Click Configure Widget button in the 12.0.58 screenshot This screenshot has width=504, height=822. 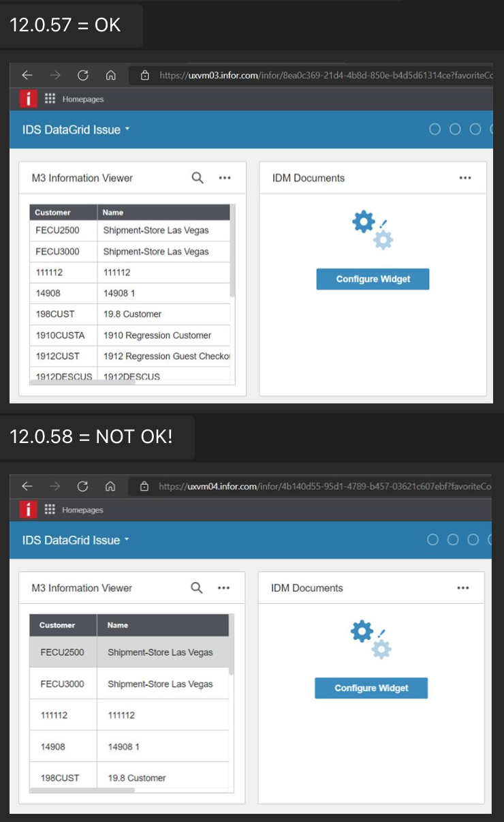coord(371,688)
